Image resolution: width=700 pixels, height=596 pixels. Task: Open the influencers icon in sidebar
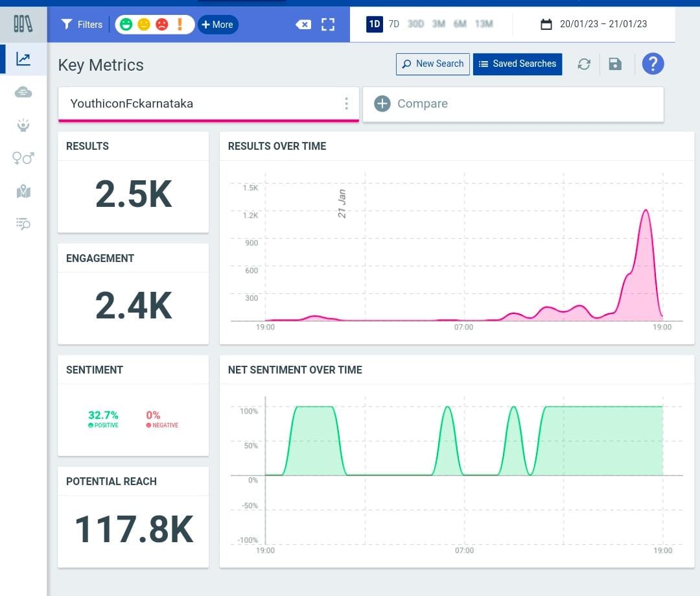pos(23,125)
